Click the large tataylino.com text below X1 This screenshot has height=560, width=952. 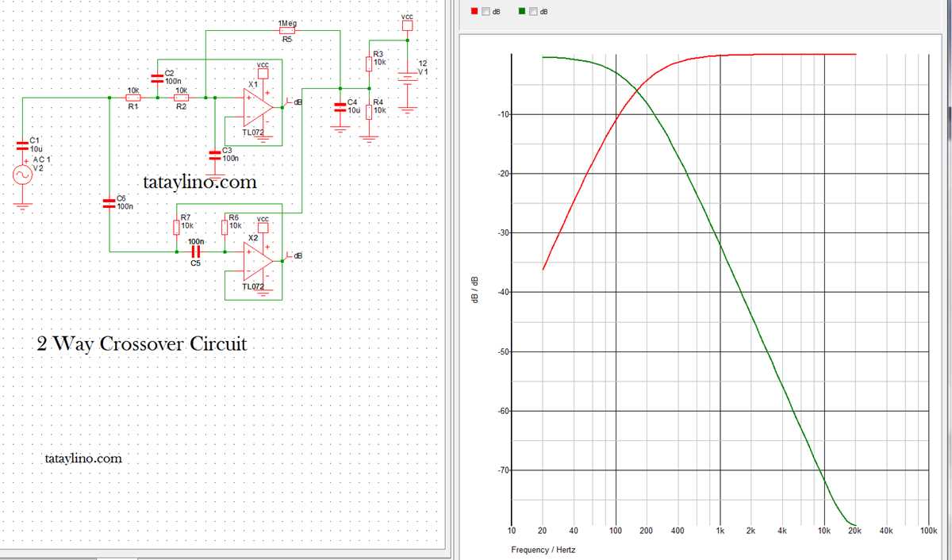[x=200, y=182]
